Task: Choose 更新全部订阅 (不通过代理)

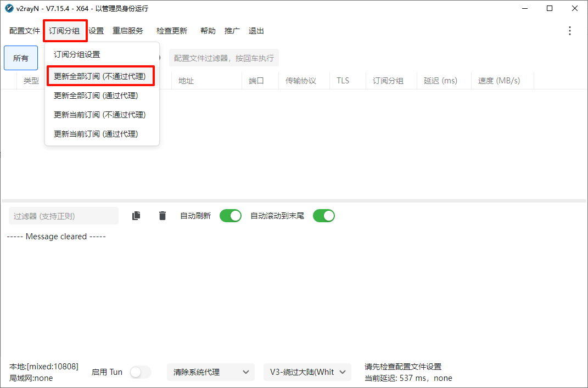Action: click(100, 76)
